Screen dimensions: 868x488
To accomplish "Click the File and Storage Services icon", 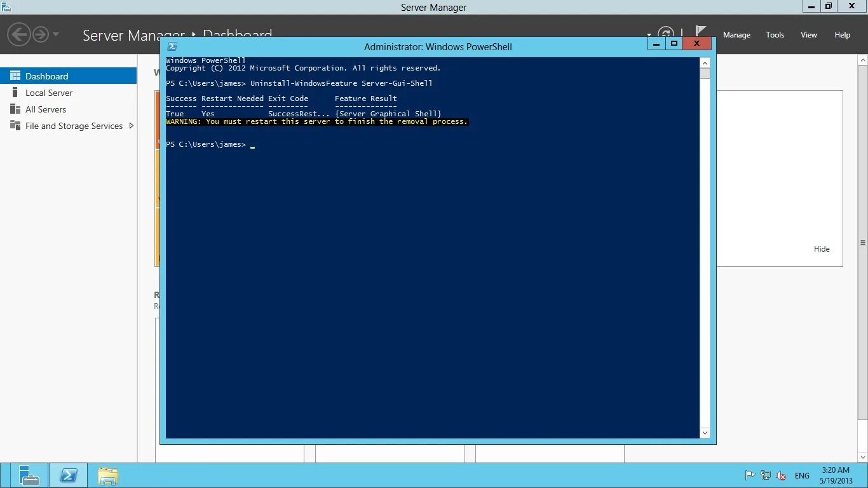I will [x=15, y=126].
